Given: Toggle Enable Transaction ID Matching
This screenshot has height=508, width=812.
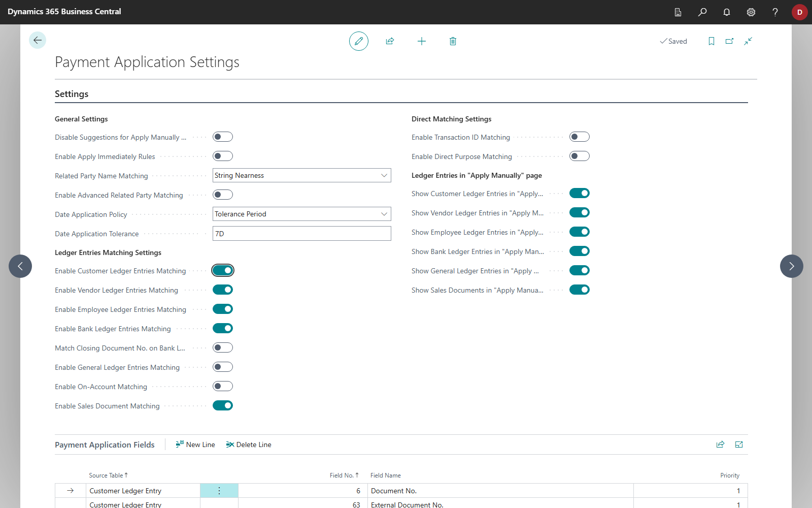Looking at the screenshot, I should pyautogui.click(x=580, y=137).
